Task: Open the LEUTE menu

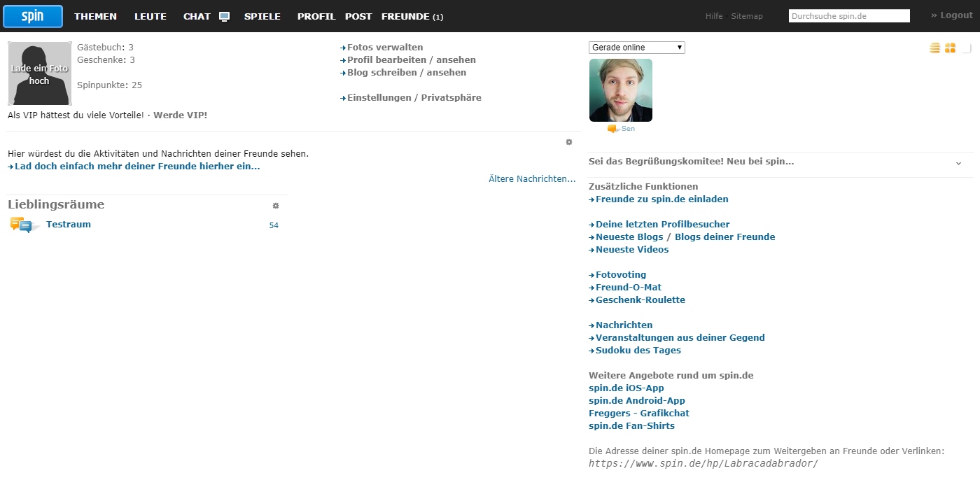Action: click(x=150, y=17)
